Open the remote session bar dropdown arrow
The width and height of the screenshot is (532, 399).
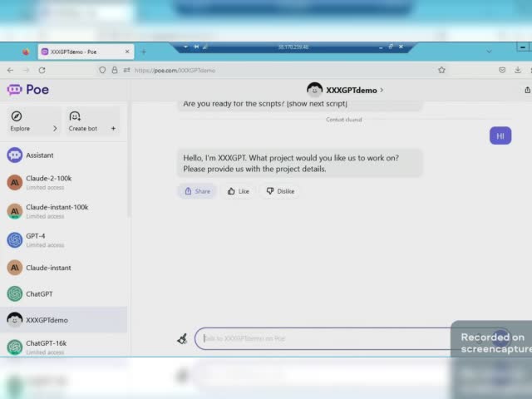coord(185,47)
